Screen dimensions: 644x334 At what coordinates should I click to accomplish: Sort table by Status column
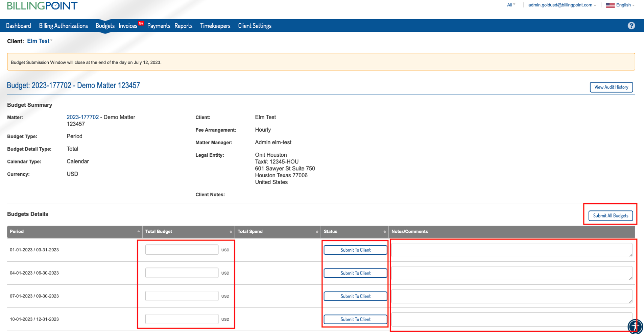click(355, 232)
